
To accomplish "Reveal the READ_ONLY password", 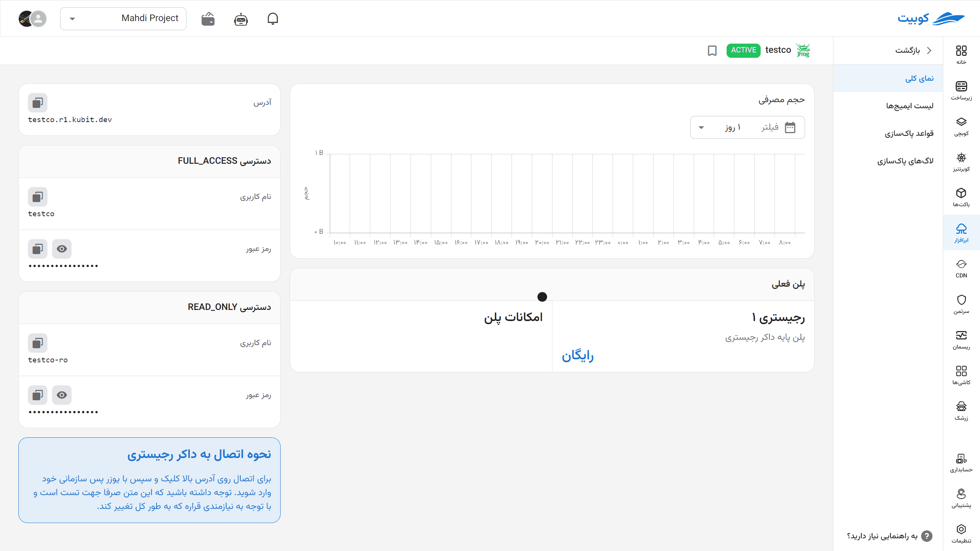I will pyautogui.click(x=62, y=395).
